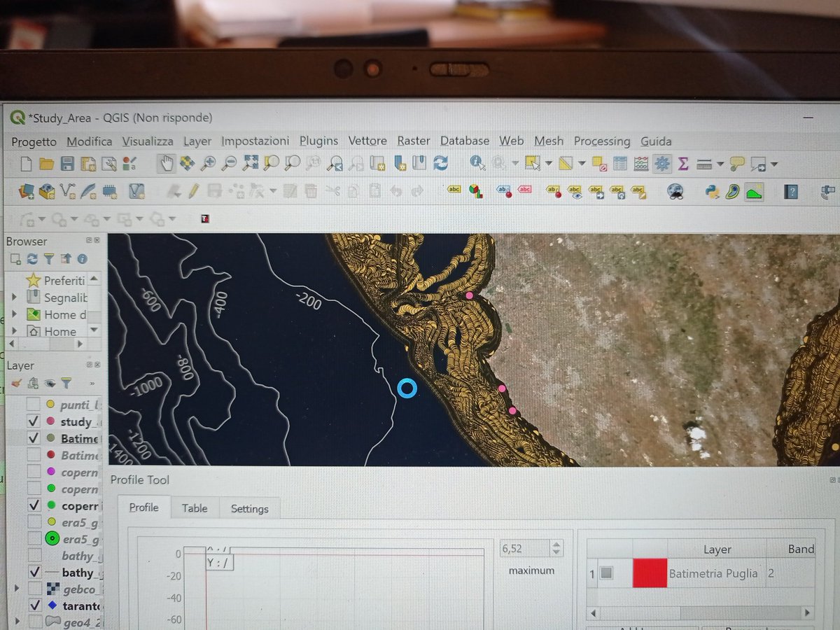Viewport: 840px width, 630px height.
Task: Save the project with the floppy disk icon
Action: point(67,164)
